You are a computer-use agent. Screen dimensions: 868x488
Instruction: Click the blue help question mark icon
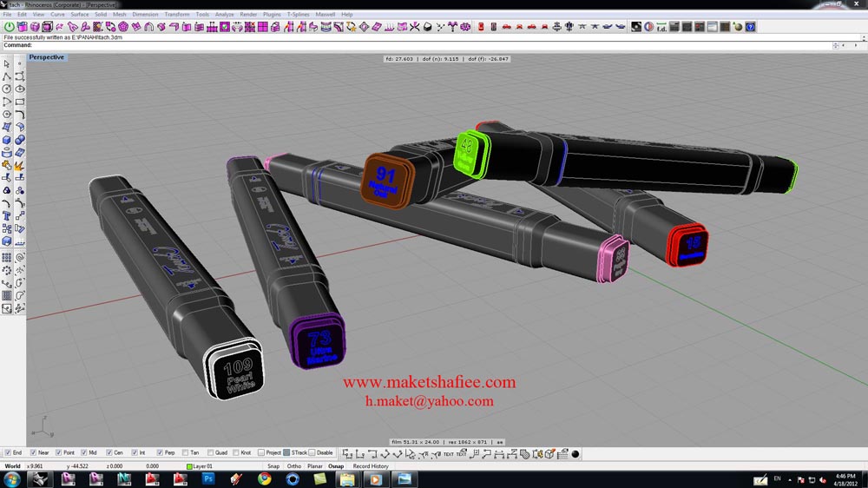750,27
